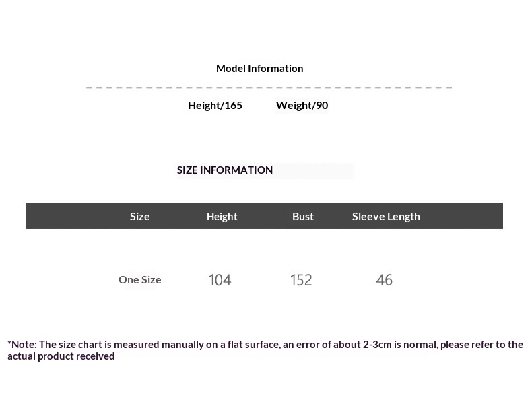Screen dimensions: 532x404
Task: Click the sleeve length value 46
Action: pos(384,280)
